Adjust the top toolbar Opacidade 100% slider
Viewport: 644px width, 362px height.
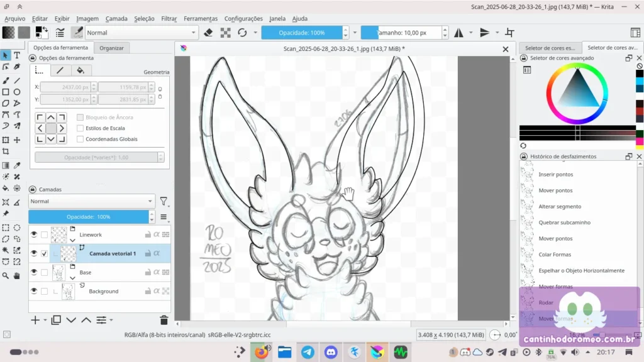pyautogui.click(x=301, y=33)
